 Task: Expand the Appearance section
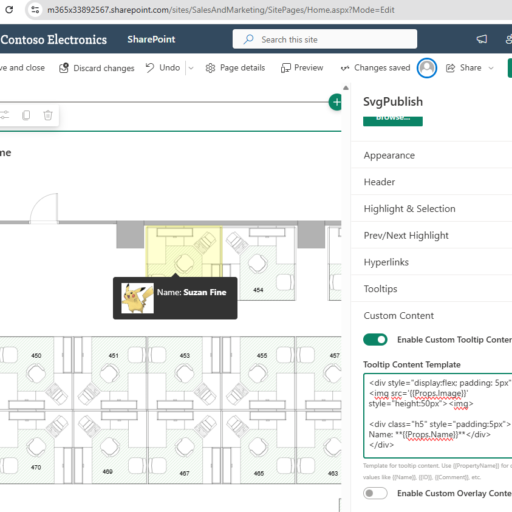[431, 155]
